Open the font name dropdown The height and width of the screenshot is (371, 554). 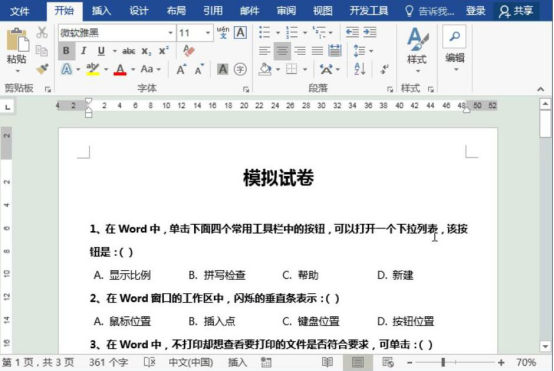(170, 33)
